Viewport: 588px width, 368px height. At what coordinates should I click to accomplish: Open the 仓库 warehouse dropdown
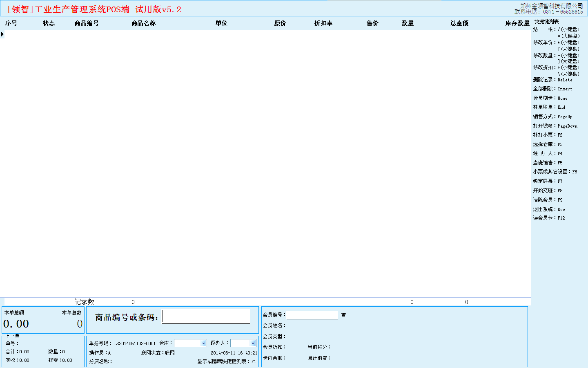click(203, 343)
